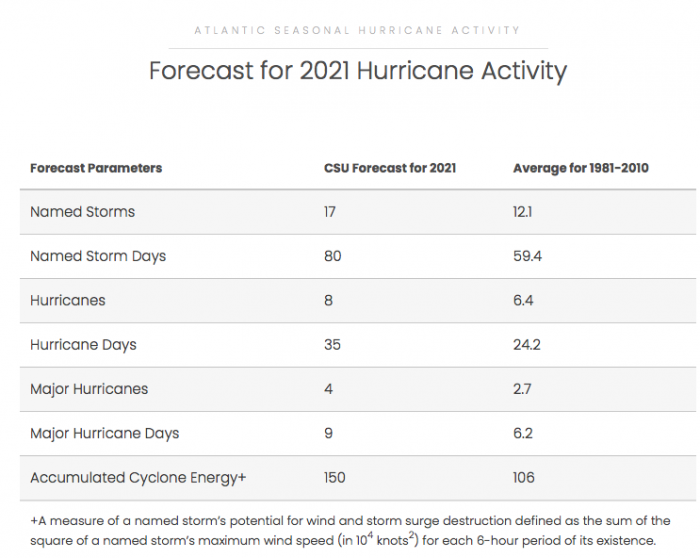
Task: Click the 'Major Hurricanes' row label
Action: click(x=89, y=389)
